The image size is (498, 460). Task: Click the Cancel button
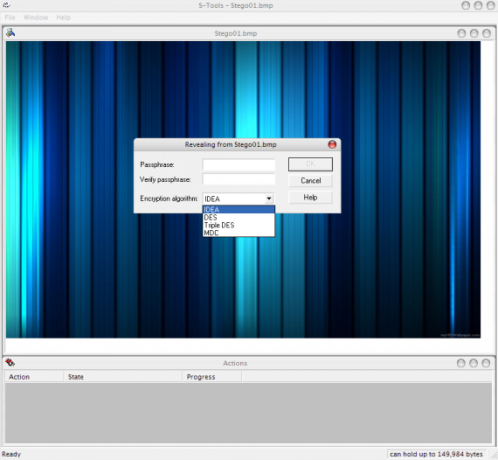tap(310, 181)
